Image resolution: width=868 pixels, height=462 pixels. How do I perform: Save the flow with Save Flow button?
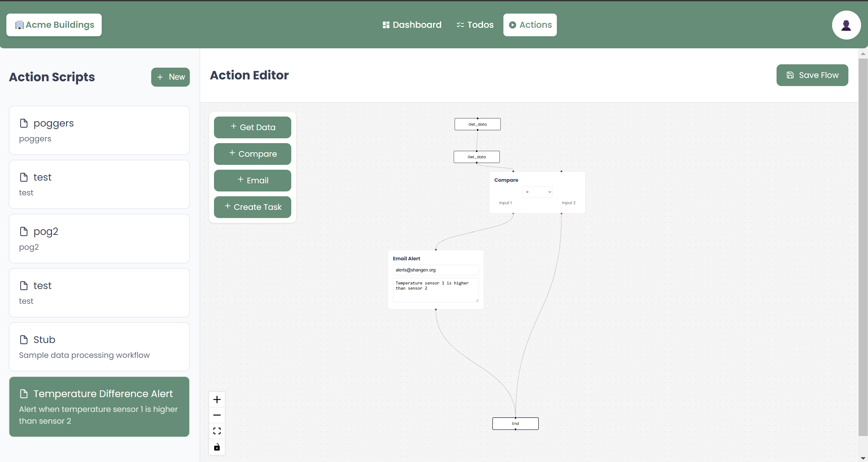pyautogui.click(x=812, y=75)
